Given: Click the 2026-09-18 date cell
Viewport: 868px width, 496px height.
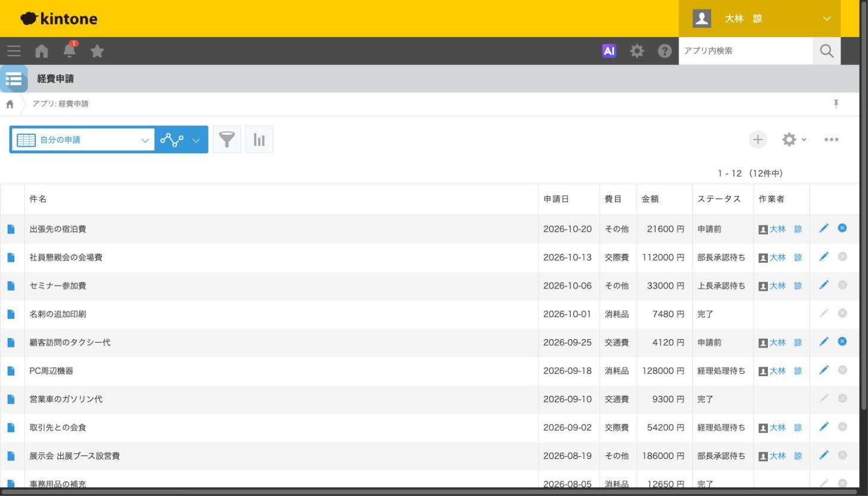Looking at the screenshot, I should click(569, 371).
